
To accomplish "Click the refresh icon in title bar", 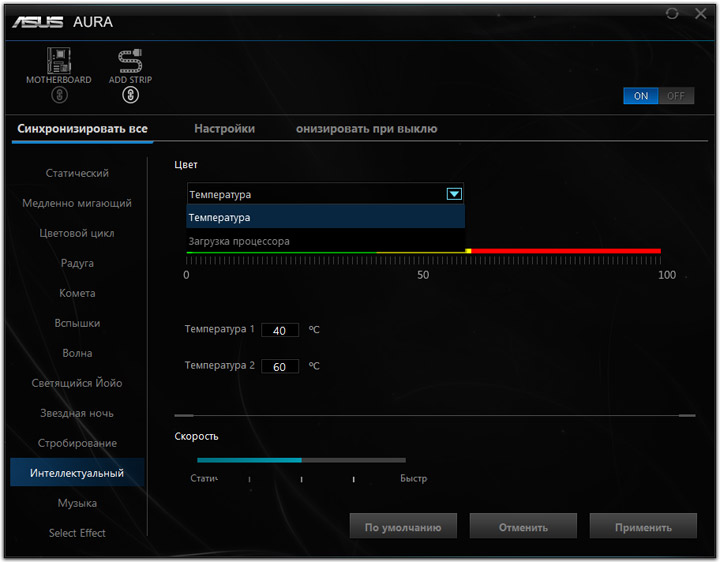I will point(672,13).
